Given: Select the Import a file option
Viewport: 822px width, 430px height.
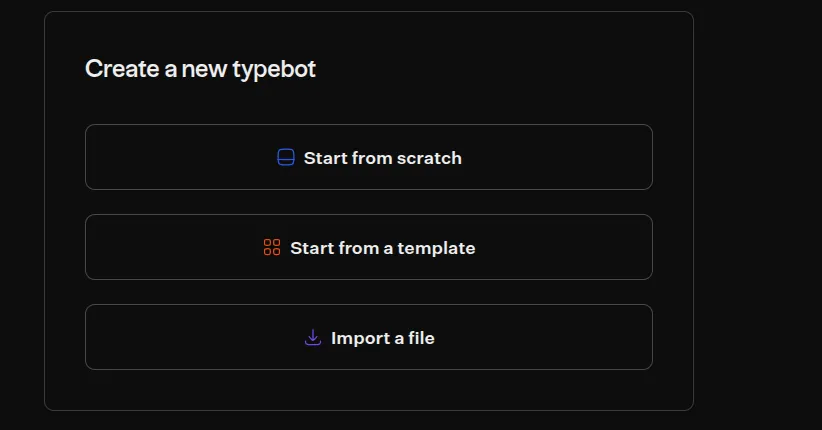Looking at the screenshot, I should point(369,337).
